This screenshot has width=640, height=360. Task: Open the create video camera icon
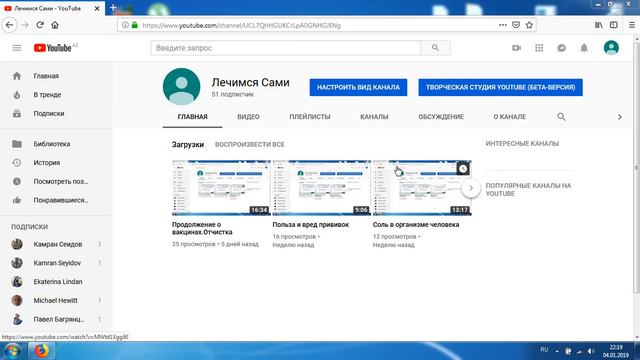516,48
